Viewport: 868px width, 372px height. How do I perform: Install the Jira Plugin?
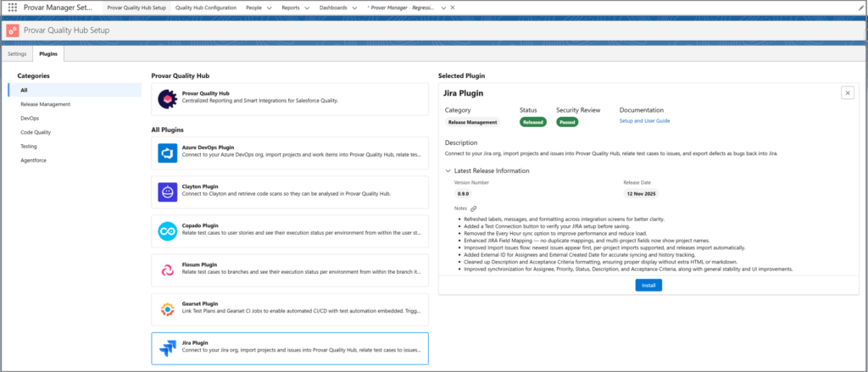point(648,286)
